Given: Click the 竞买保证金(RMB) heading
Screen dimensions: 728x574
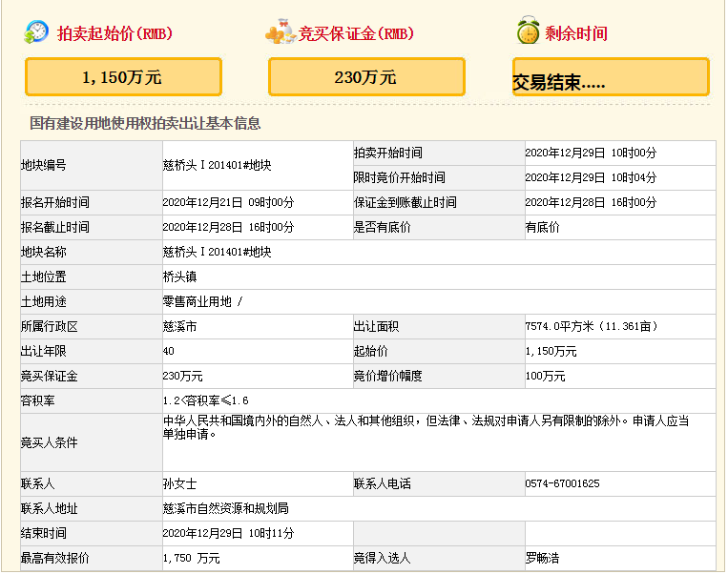Looking at the screenshot, I should point(356,33).
